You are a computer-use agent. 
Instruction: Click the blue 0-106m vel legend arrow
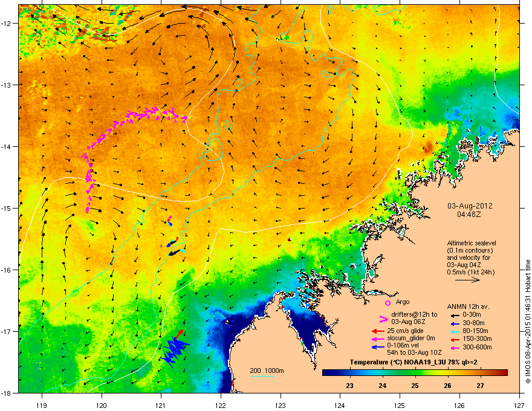378,347
